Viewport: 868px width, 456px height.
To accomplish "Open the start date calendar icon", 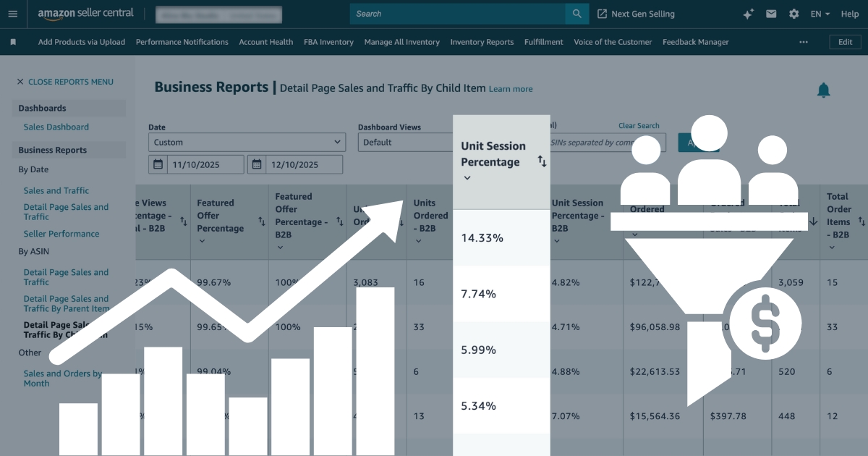I will pyautogui.click(x=158, y=164).
